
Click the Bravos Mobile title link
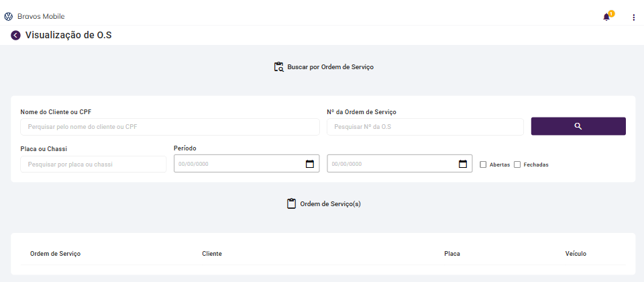point(41,16)
